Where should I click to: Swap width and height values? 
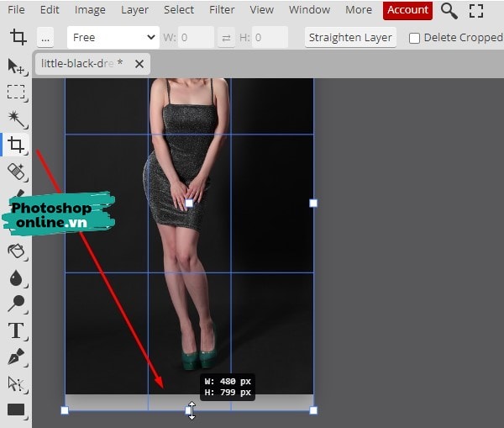[x=226, y=38]
